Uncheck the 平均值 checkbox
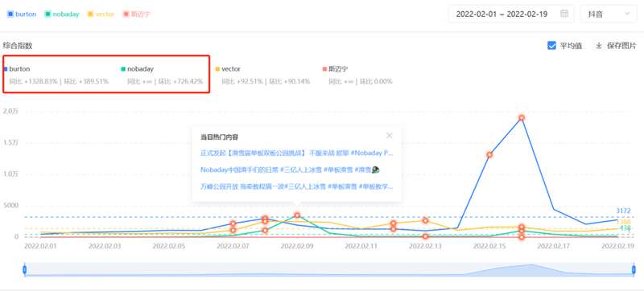Viewport: 644px width, 291px height. click(551, 46)
